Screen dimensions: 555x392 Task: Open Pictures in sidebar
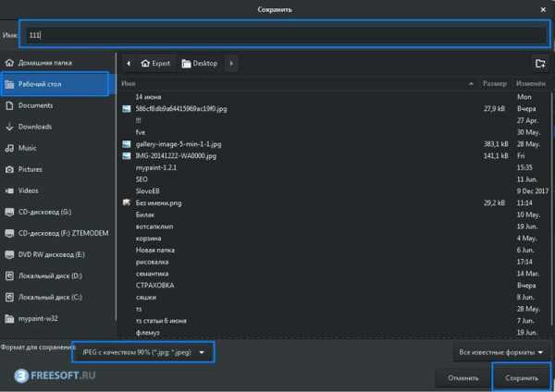31,169
